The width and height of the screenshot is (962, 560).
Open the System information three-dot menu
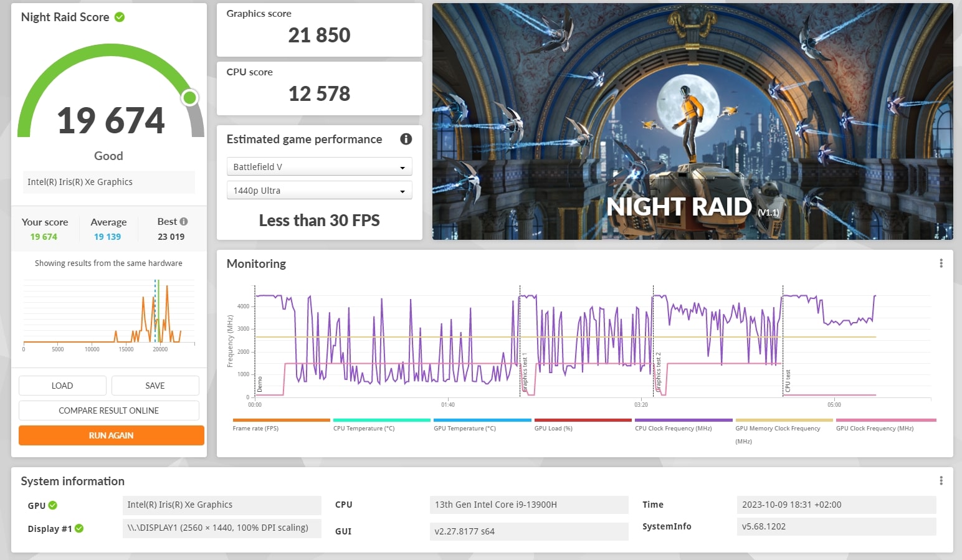tap(941, 481)
